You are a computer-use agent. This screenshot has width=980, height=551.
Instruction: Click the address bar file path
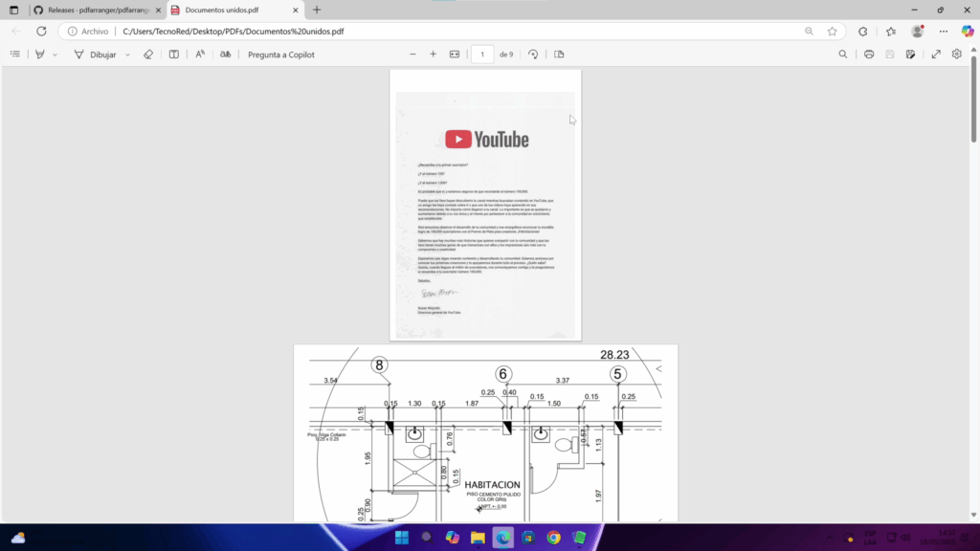[234, 32]
